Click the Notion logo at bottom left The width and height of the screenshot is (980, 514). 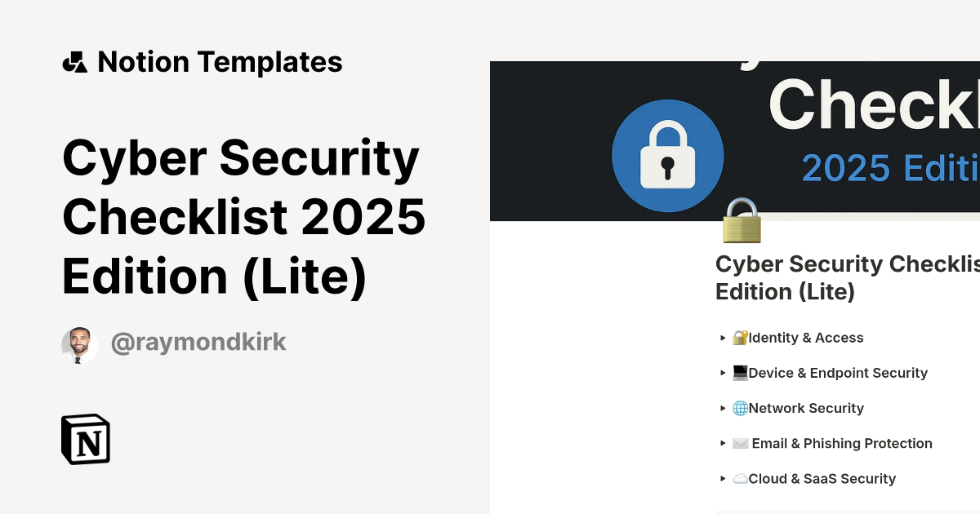pyautogui.click(x=83, y=440)
